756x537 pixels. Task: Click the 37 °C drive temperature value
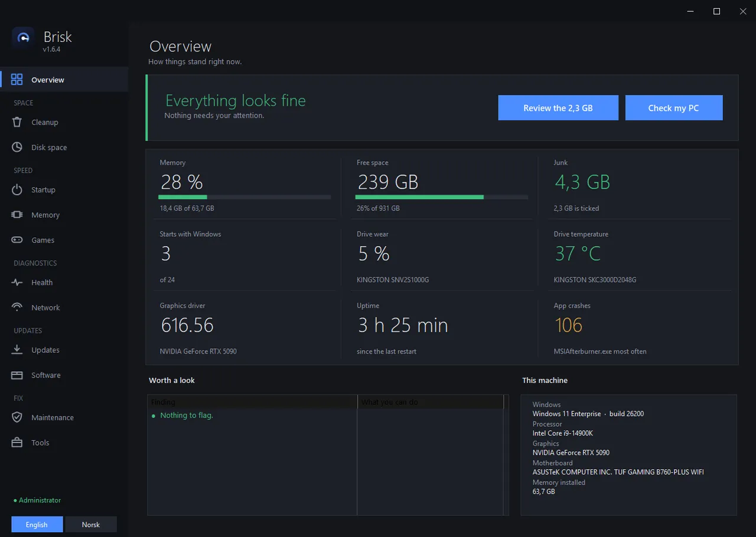click(x=578, y=254)
